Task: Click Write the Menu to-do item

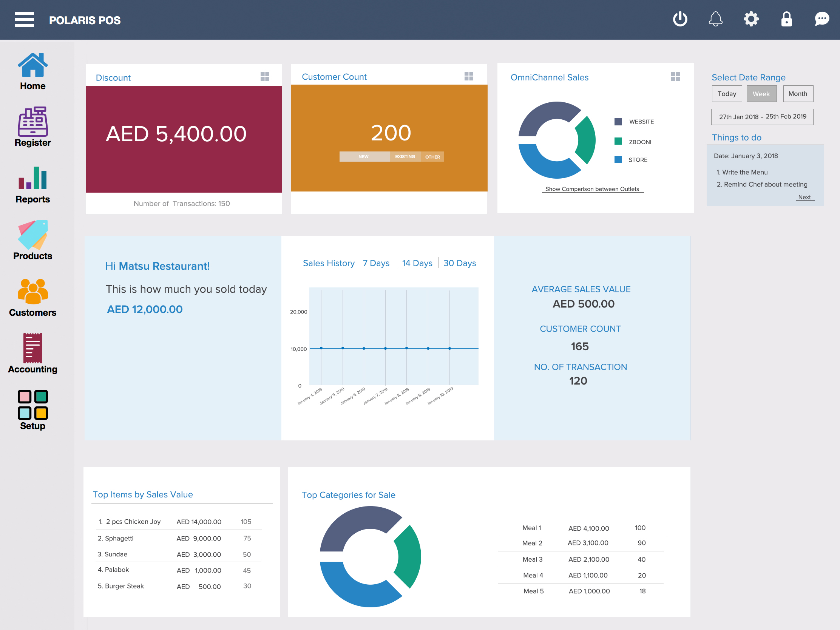Action: coord(742,172)
